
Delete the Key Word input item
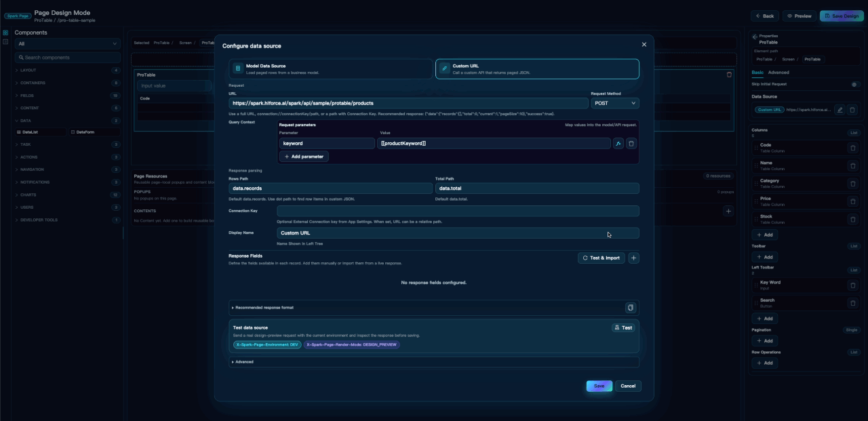(853, 285)
